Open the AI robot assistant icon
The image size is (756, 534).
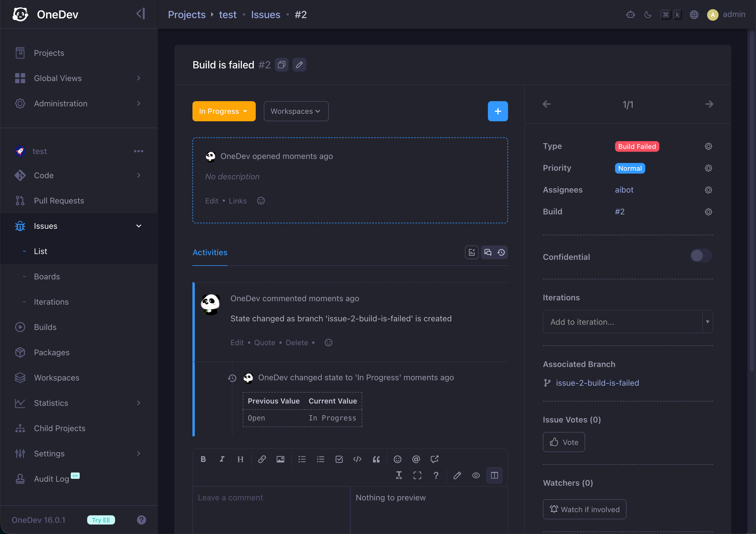coord(630,14)
